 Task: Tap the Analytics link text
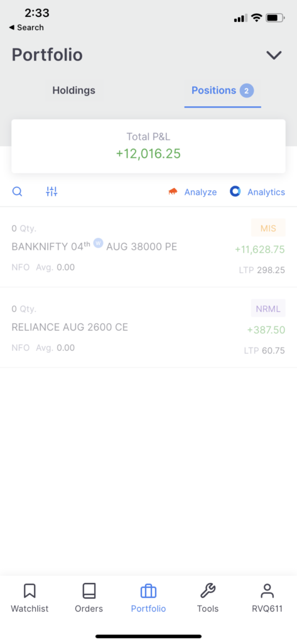[x=266, y=192]
